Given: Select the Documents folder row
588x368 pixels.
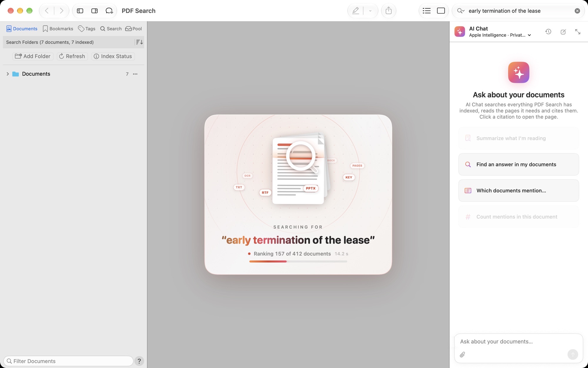Looking at the screenshot, I should pos(73,74).
